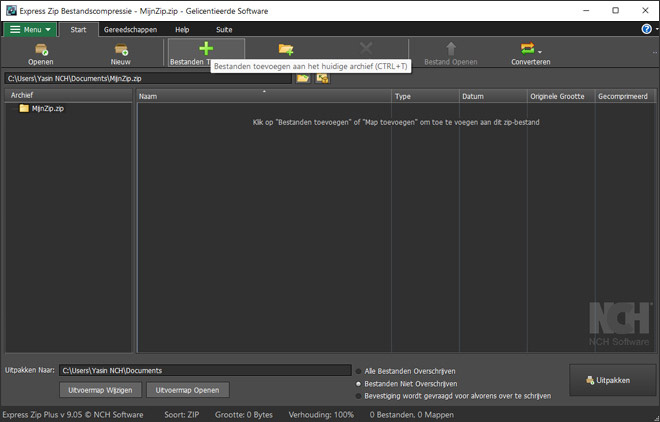Viewport: 660px width, 422px height.
Task: Add files using the green plus icon
Action: [206, 49]
